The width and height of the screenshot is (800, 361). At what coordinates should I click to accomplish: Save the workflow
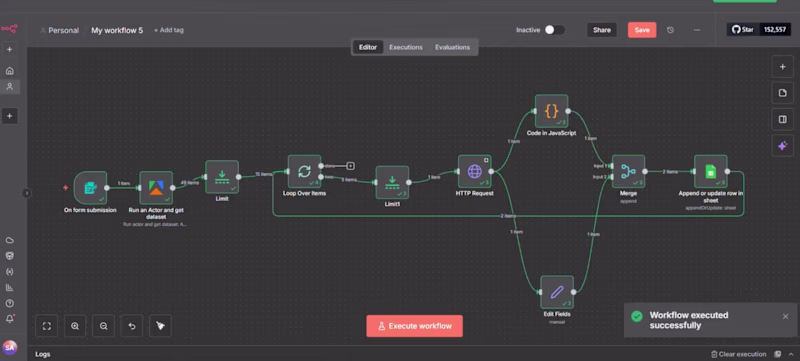642,30
